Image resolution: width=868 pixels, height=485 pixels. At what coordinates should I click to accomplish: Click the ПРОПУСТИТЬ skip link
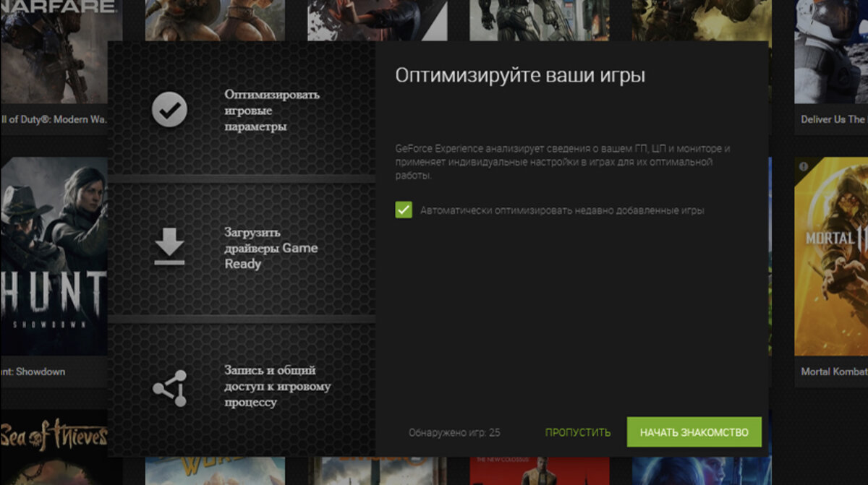pos(578,432)
